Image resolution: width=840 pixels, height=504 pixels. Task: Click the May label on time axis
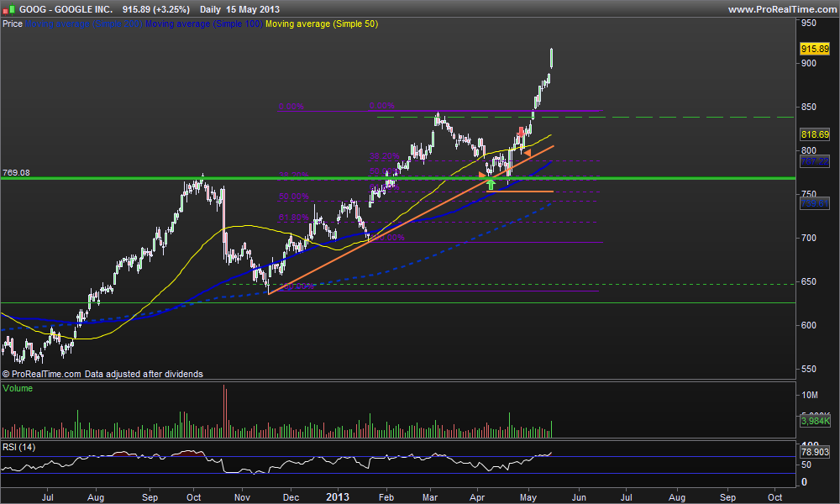click(528, 497)
